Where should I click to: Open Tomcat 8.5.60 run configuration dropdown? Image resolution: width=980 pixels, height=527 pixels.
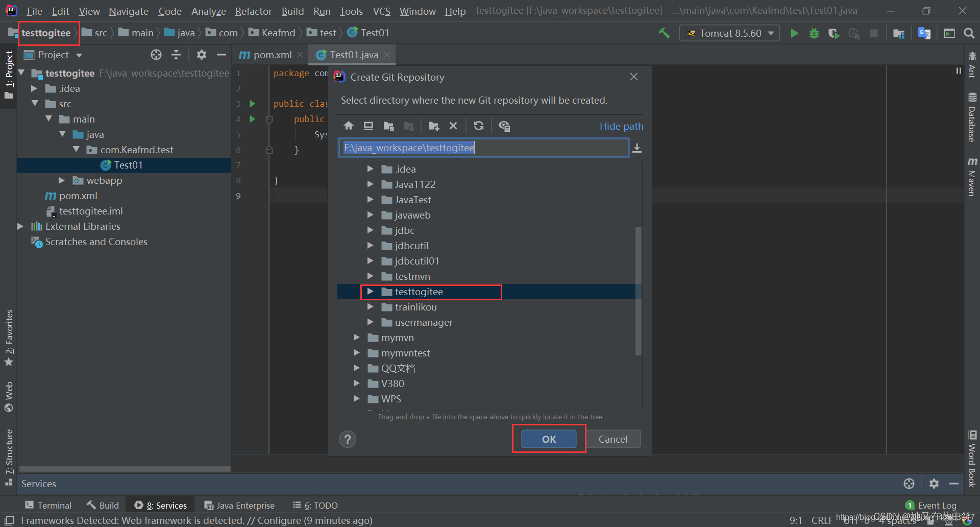coord(729,33)
